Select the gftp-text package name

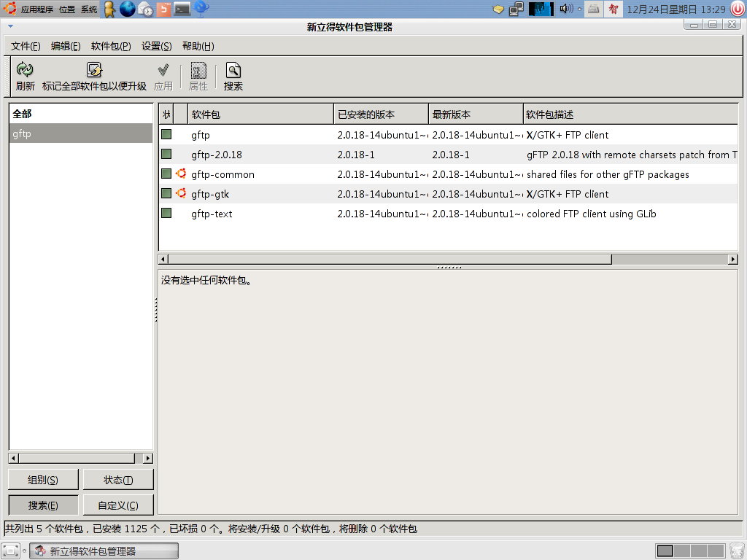[212, 214]
